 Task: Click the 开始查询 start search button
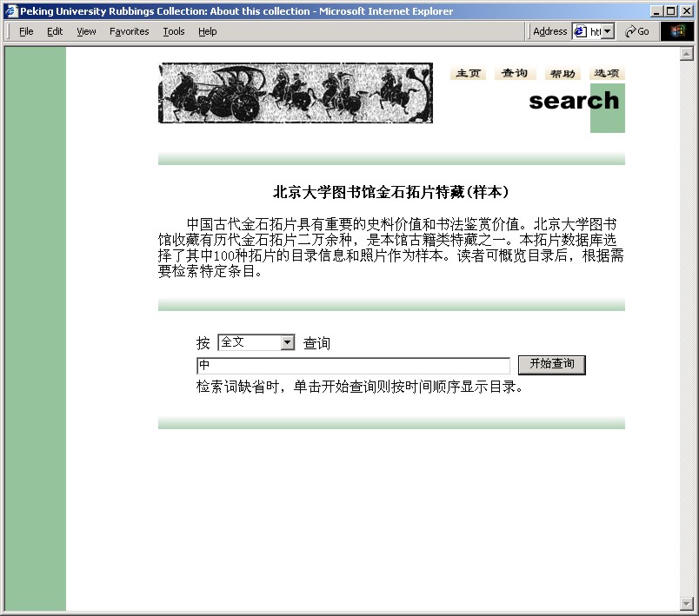pos(551,365)
